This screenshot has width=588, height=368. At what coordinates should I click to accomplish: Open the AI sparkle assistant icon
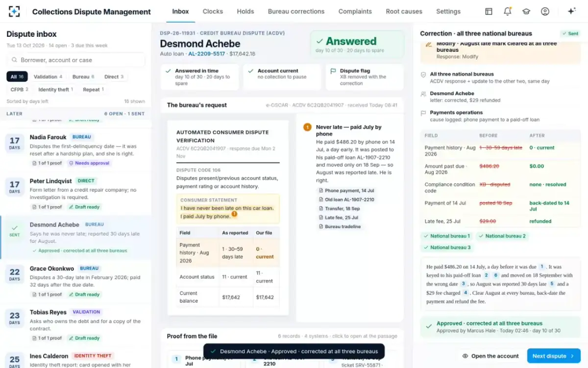click(571, 11)
